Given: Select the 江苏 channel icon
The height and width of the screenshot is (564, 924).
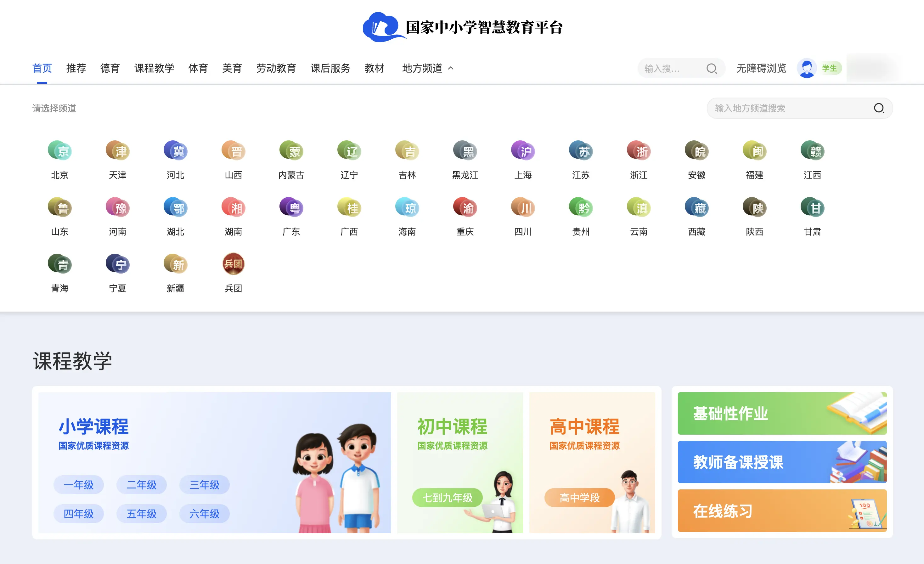Looking at the screenshot, I should tap(581, 151).
